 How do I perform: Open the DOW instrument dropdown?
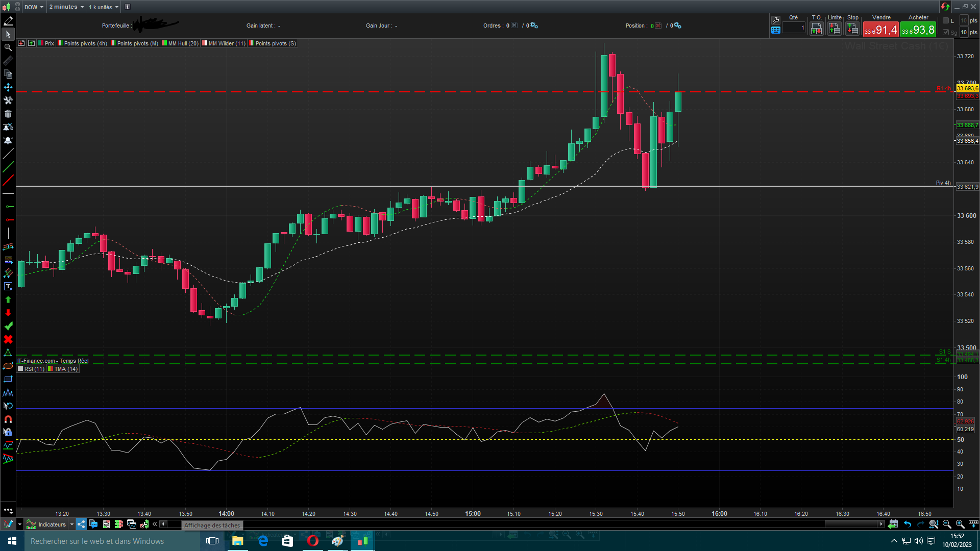(x=34, y=7)
